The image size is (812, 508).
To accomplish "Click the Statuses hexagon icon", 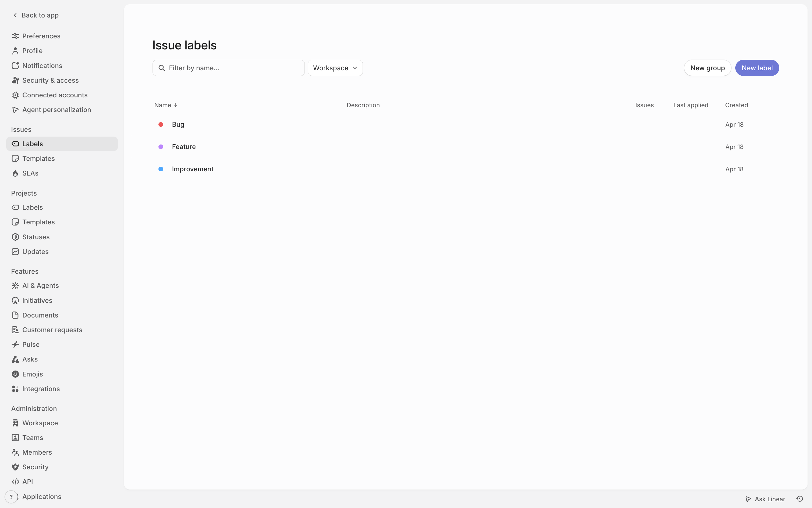I will [x=16, y=237].
